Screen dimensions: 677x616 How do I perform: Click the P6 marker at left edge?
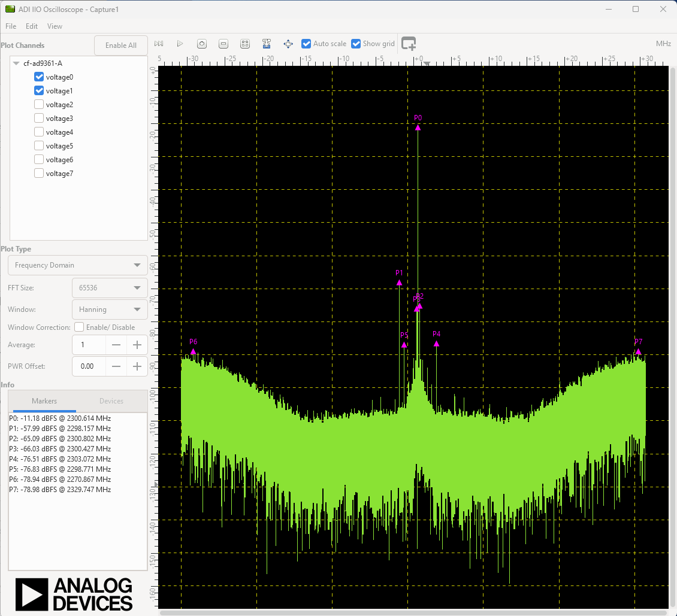pos(193,351)
